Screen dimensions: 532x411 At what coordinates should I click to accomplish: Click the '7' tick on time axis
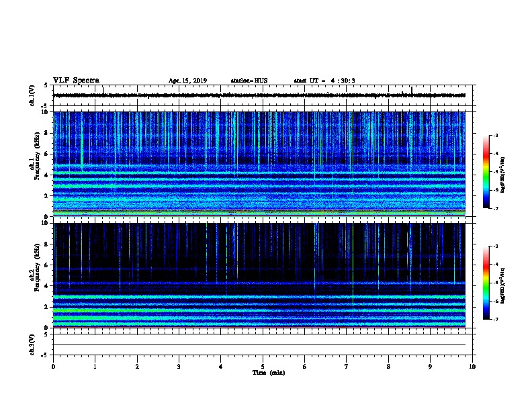pyautogui.click(x=347, y=367)
